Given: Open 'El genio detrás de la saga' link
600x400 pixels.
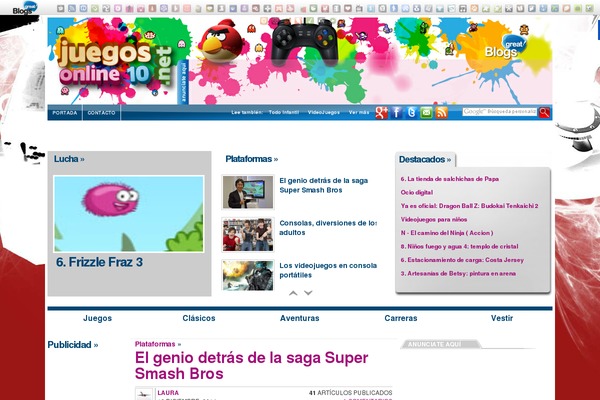Looking at the screenshot, I should (324, 185).
